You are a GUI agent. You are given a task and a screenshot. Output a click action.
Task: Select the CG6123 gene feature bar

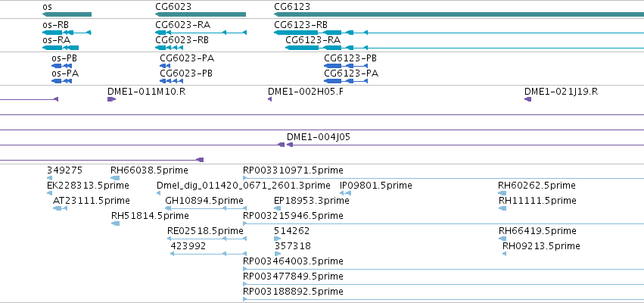459,14
